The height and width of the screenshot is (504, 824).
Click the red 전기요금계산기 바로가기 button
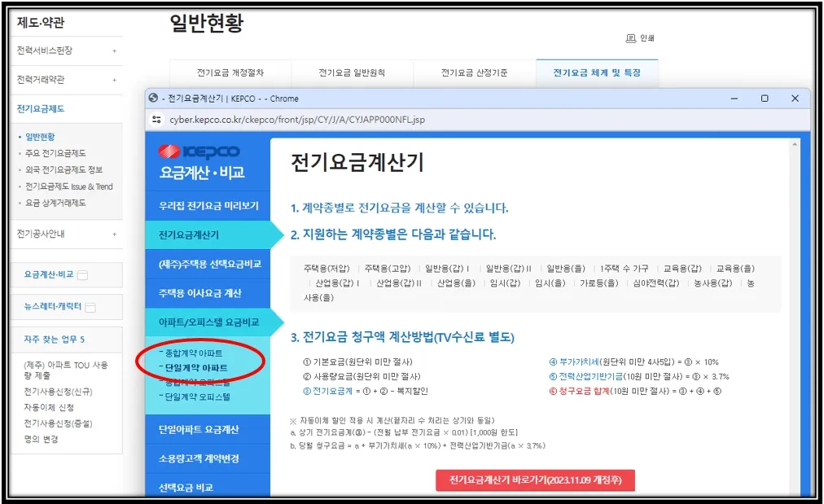click(534, 480)
